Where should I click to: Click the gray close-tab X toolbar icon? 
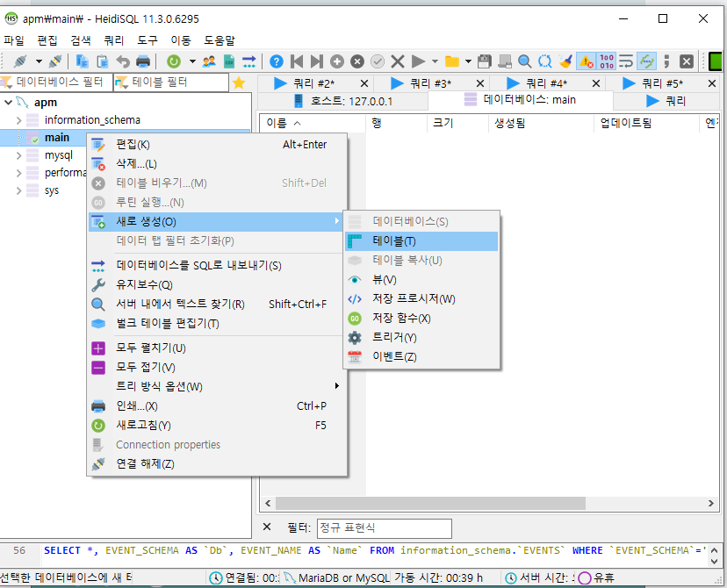tap(687, 61)
